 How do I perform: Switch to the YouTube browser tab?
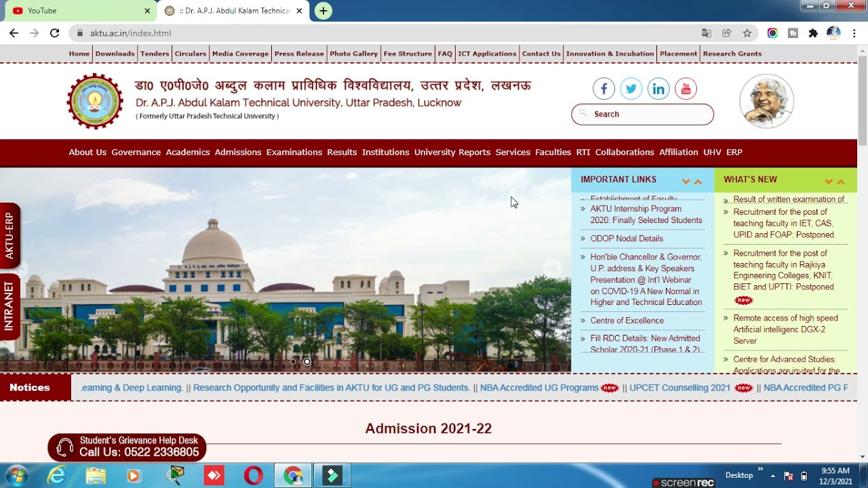coord(79,11)
